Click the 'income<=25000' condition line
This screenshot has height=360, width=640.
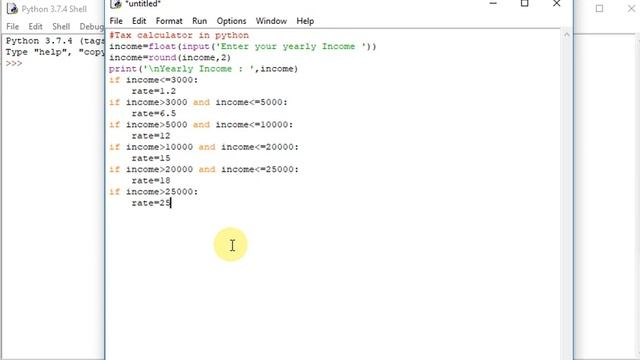pos(204,169)
